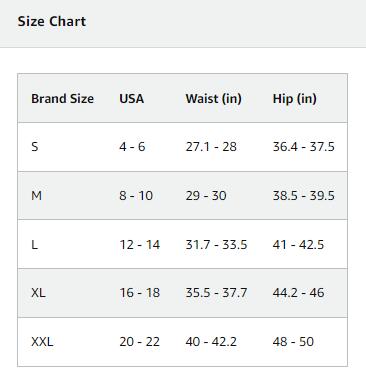366x386 pixels.
Task: Select the XL brand size cell
Action: 38,293
